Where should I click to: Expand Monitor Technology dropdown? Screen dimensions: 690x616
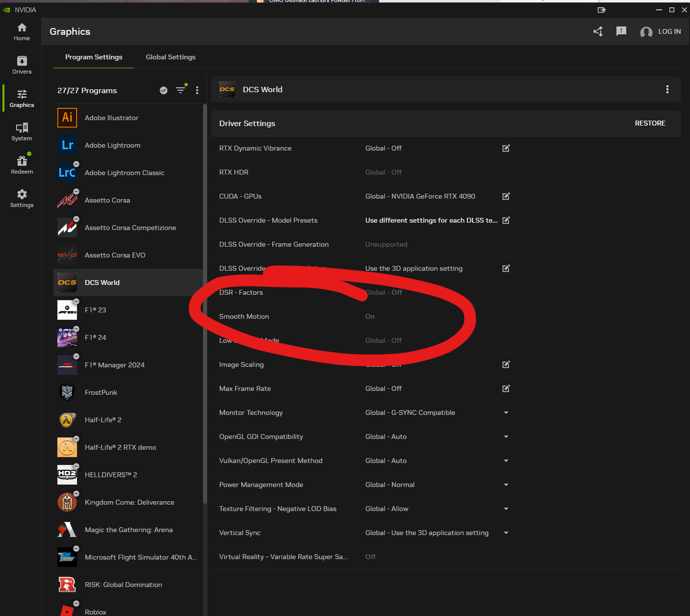pos(506,412)
